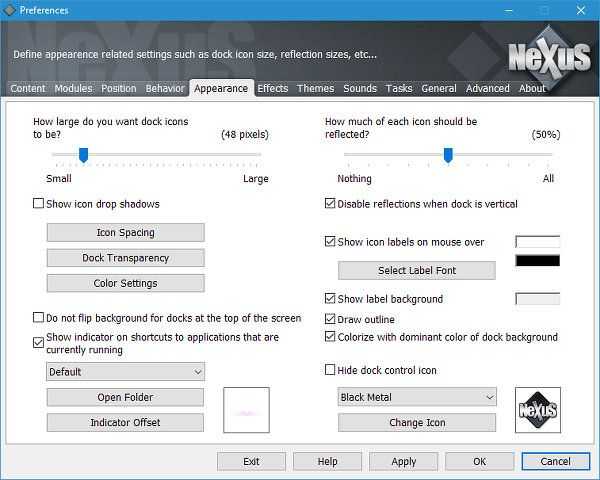The width and height of the screenshot is (600, 480).
Task: Click the Nexus dock control icon preview
Action: 537,410
